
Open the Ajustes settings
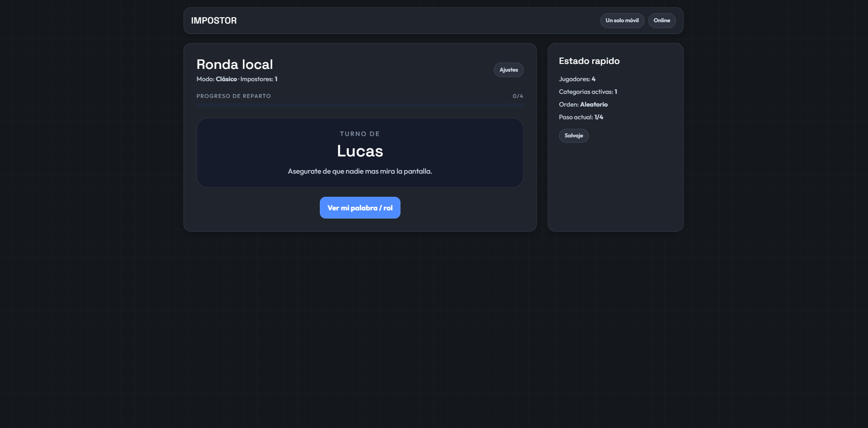click(x=508, y=70)
